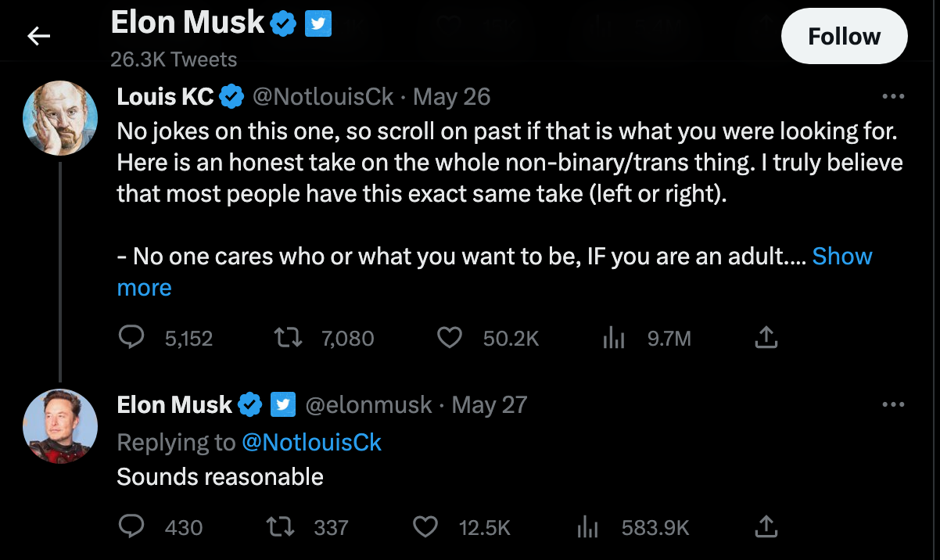Like the Louis KC tweet
This screenshot has height=560, width=940.
[448, 337]
